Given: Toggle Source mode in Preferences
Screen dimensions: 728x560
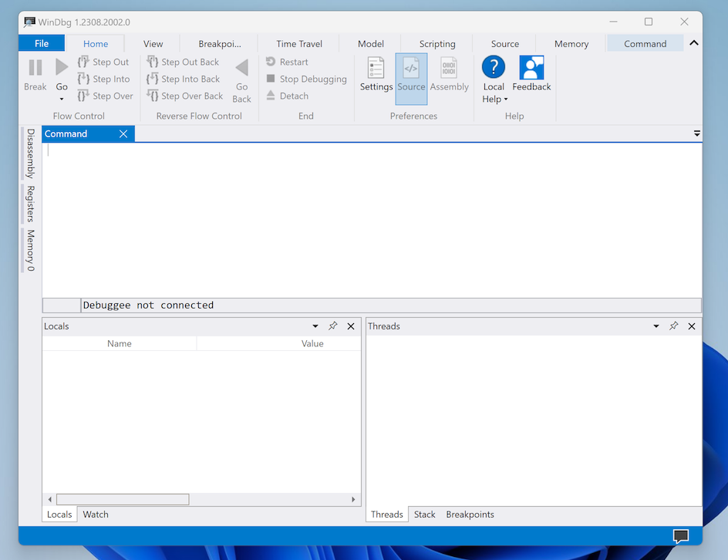Looking at the screenshot, I should [411, 69].
